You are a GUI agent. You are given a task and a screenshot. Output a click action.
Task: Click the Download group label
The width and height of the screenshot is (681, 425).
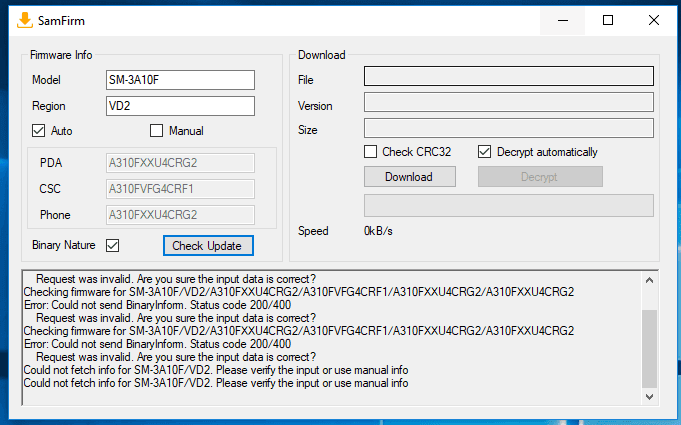click(x=322, y=55)
